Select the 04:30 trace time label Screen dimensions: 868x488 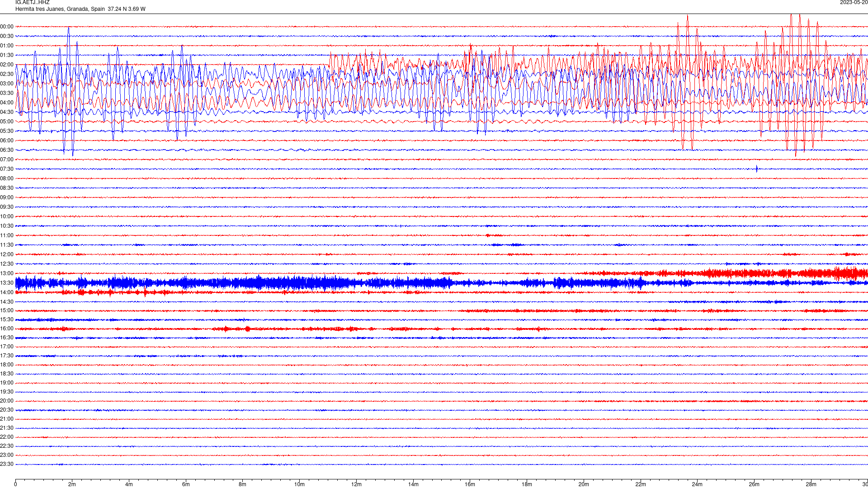[x=7, y=112]
